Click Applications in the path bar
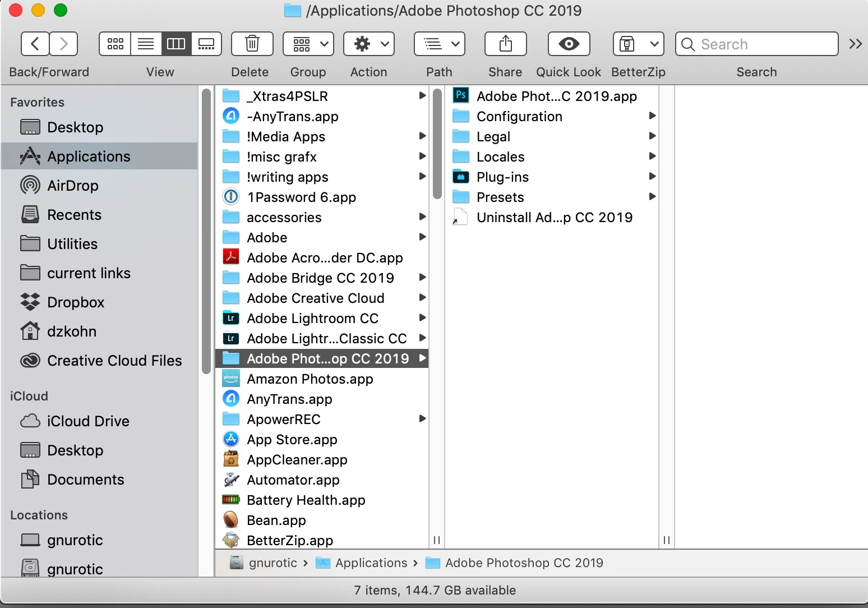Viewport: 868px width, 608px height. click(x=362, y=563)
